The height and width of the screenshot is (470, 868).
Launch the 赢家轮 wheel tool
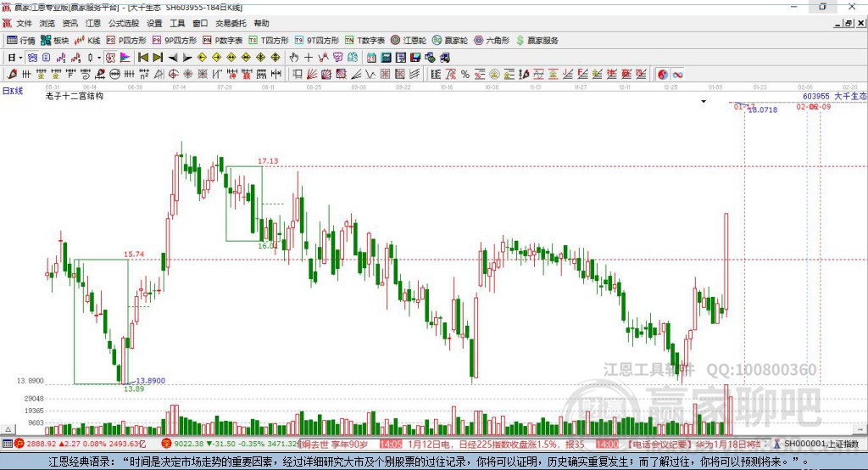[x=450, y=41]
